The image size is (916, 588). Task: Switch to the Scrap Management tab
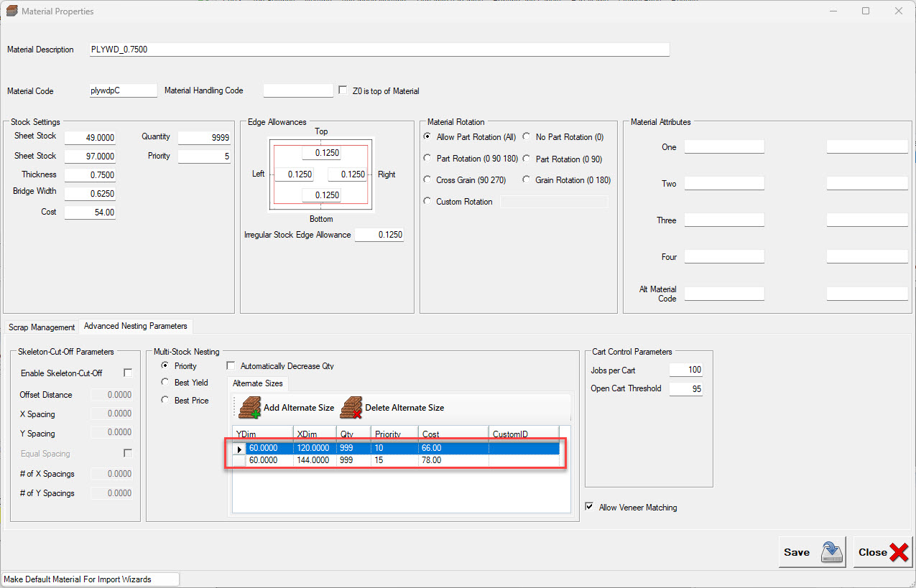[x=42, y=327]
